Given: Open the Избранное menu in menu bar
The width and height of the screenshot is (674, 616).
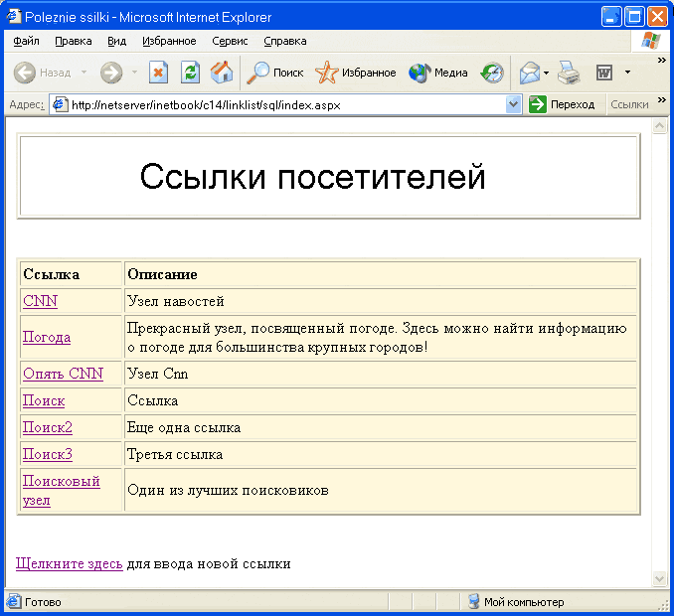Looking at the screenshot, I should pyautogui.click(x=169, y=42).
